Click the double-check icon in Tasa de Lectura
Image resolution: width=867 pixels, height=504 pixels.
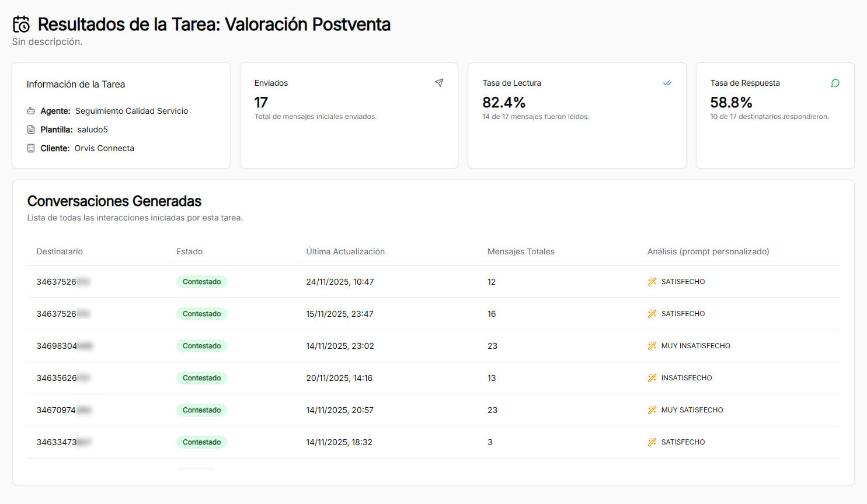pyautogui.click(x=667, y=83)
